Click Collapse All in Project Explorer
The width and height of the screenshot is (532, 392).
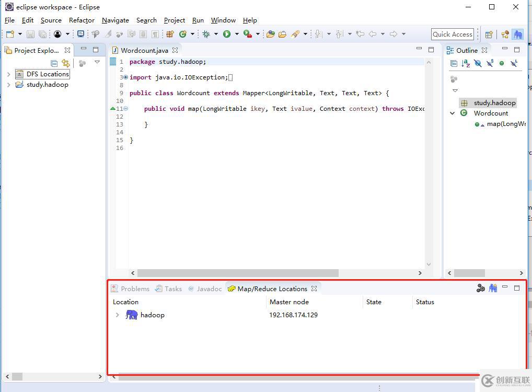point(54,63)
